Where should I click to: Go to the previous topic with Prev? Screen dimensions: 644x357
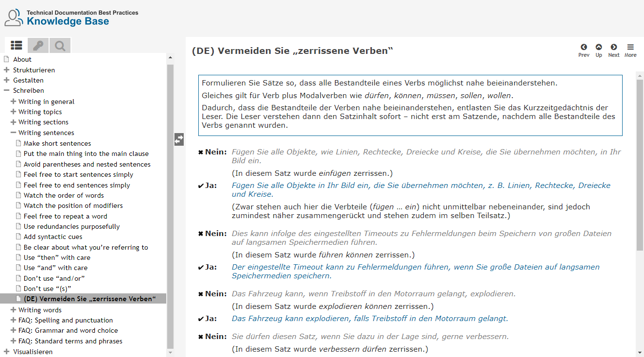coord(584,51)
